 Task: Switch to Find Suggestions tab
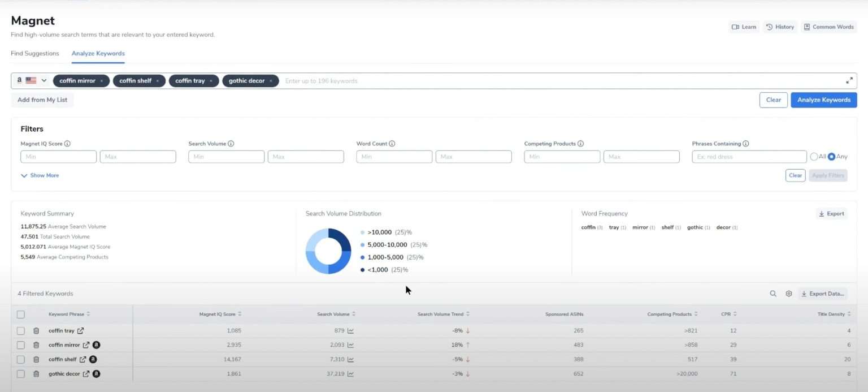[35, 53]
